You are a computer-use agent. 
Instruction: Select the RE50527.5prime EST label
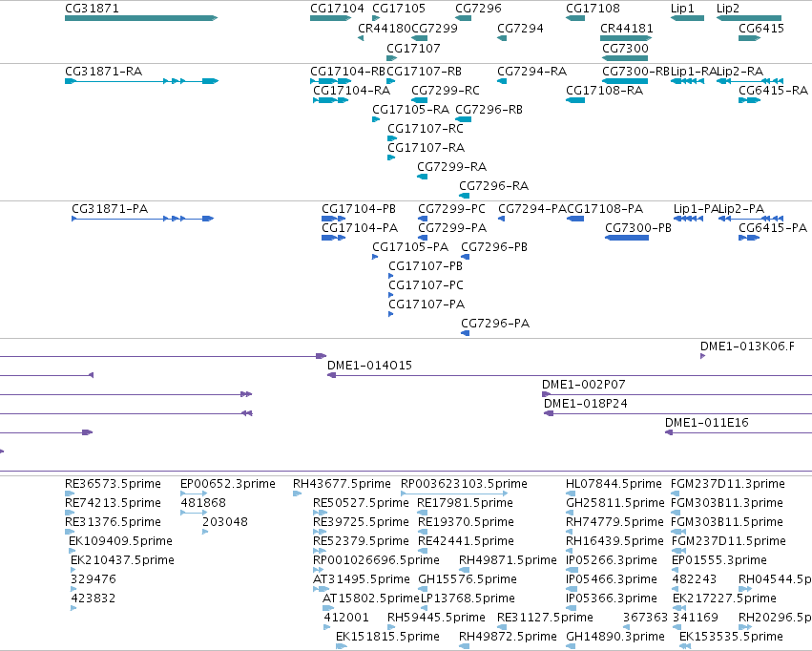[x=361, y=503]
